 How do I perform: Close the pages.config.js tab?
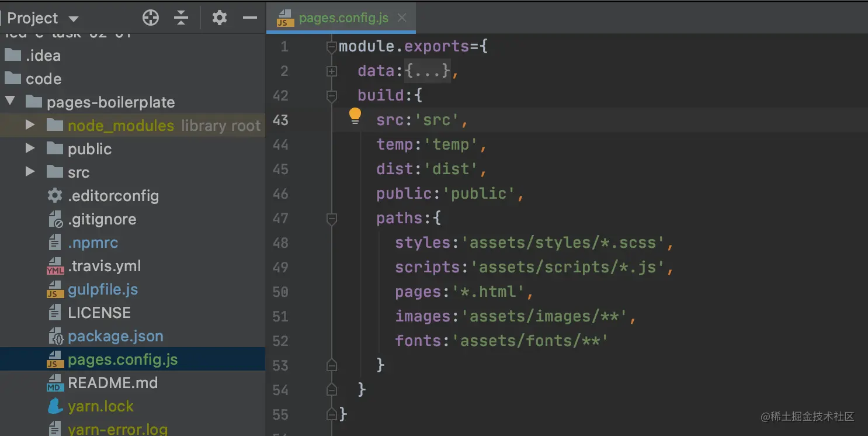tap(402, 18)
